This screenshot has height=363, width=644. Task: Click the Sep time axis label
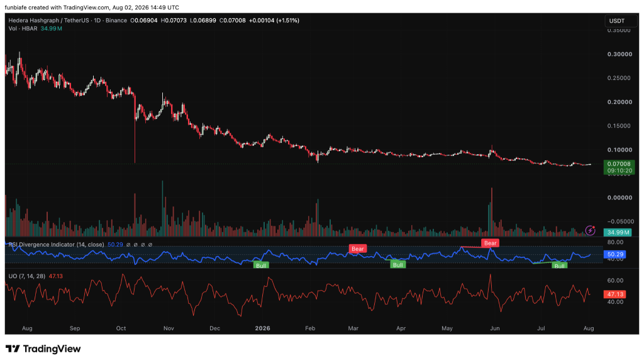tap(75, 328)
